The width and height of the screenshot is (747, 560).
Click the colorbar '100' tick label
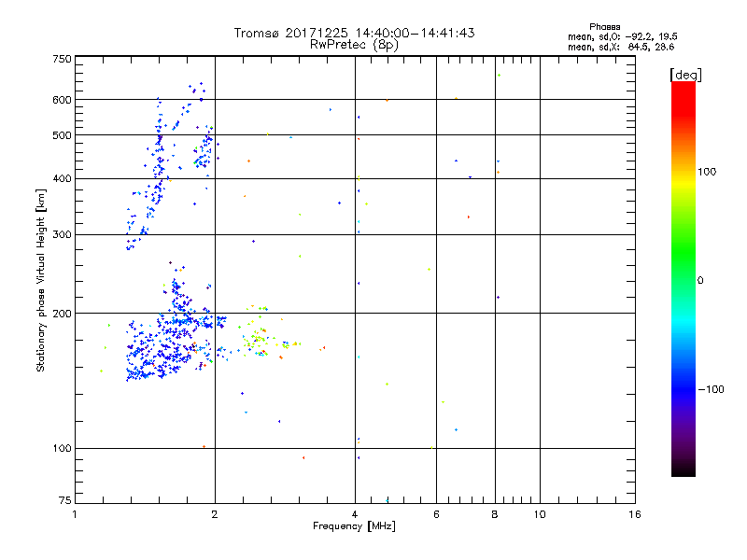pyautogui.click(x=707, y=172)
